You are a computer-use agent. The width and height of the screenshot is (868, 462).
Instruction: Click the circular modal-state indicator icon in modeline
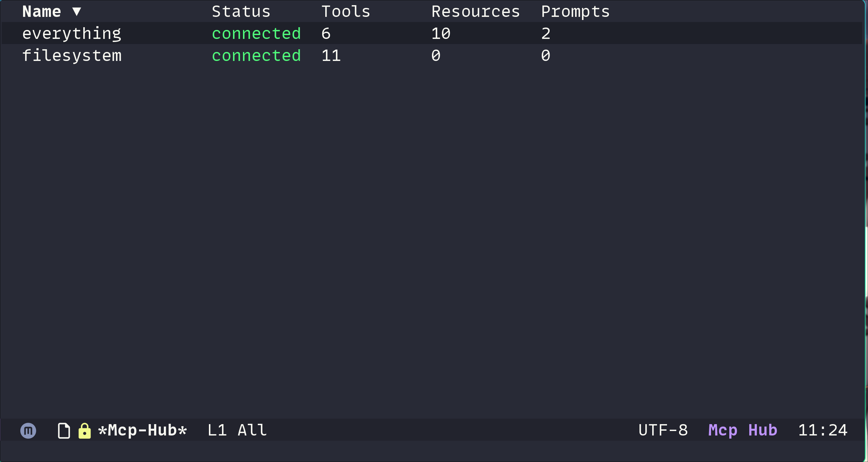pos(28,431)
